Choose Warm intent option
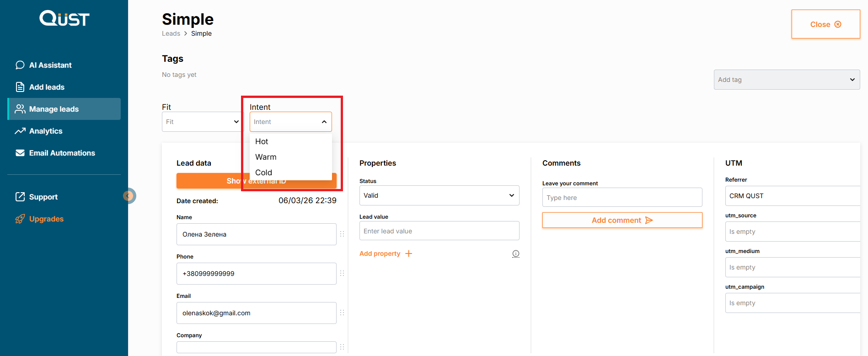This screenshot has height=356, width=868. (266, 157)
